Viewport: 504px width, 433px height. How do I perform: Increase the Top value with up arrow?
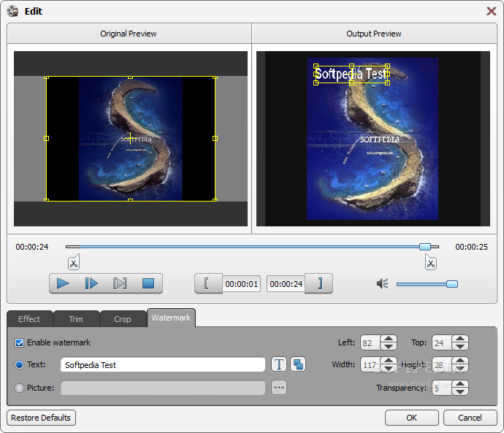pyautogui.click(x=460, y=339)
